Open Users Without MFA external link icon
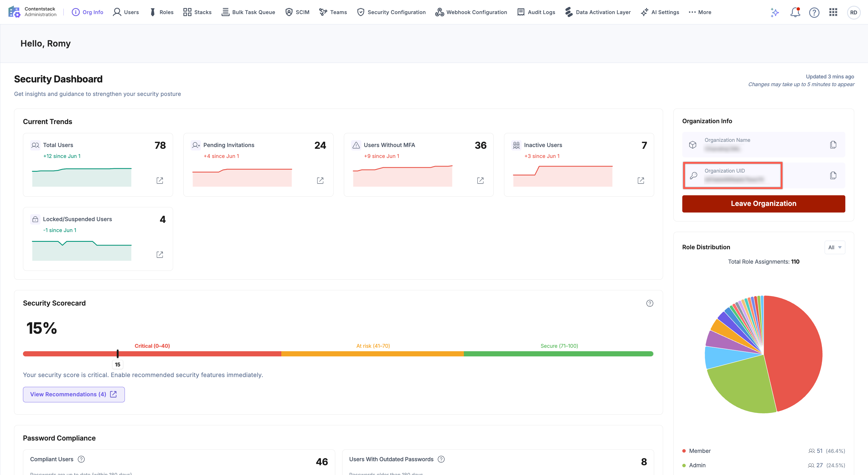This screenshot has height=475, width=868. [480, 181]
